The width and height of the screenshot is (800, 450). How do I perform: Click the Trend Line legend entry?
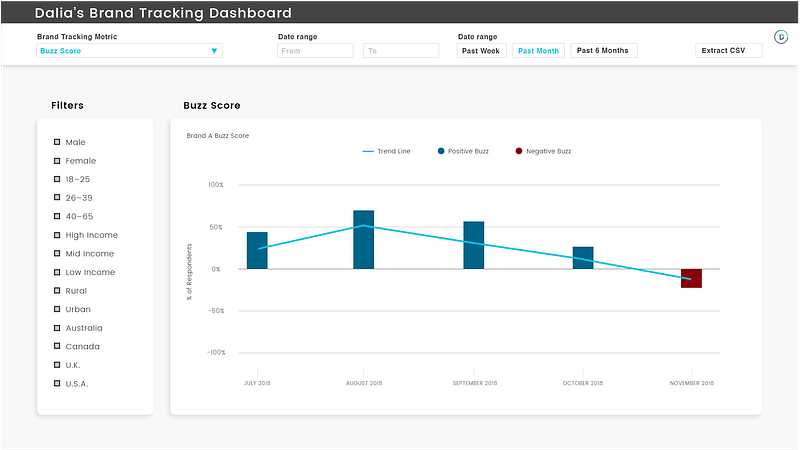(x=386, y=151)
